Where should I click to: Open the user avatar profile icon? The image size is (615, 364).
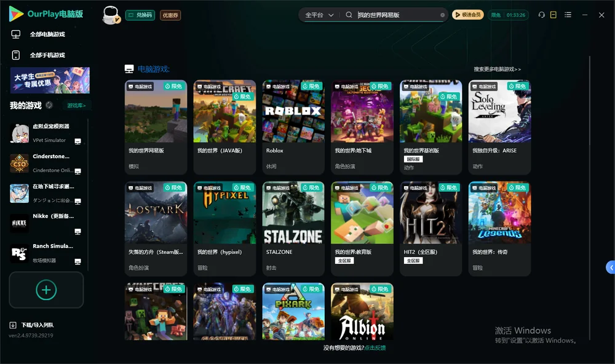click(x=111, y=15)
